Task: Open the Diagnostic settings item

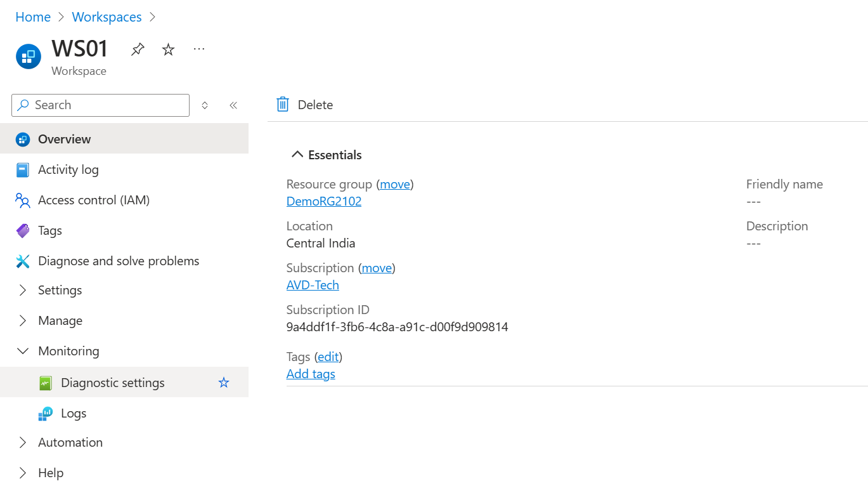Action: (x=124, y=383)
